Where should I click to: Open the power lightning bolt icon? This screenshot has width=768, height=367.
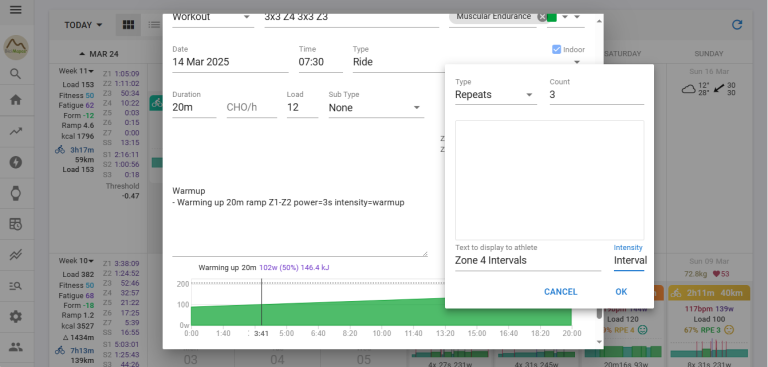[x=16, y=162]
